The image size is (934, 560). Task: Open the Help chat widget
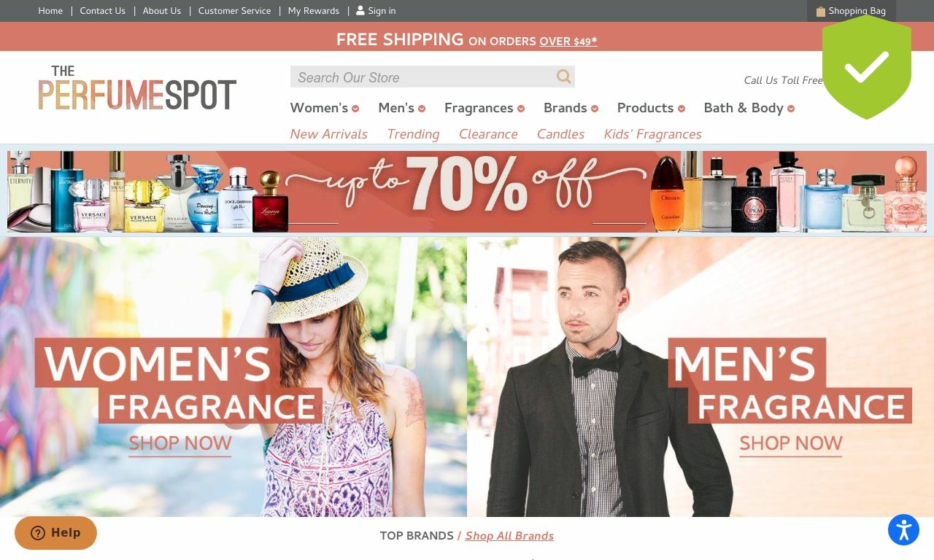(x=55, y=533)
